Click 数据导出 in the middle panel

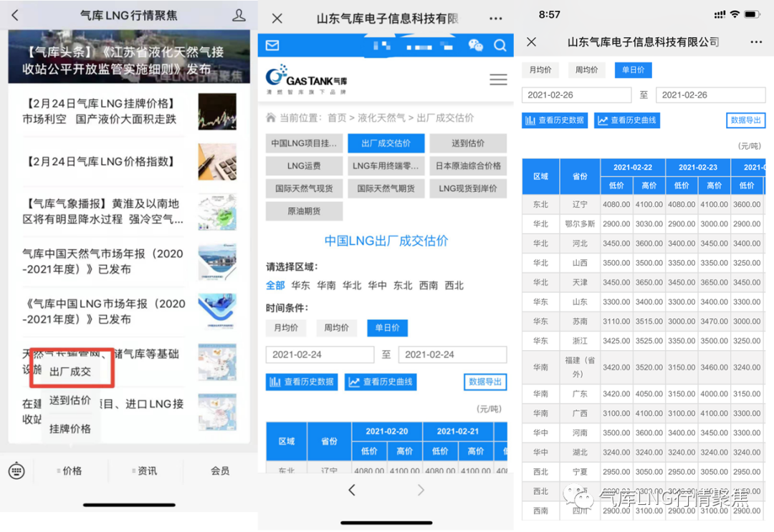pyautogui.click(x=485, y=382)
